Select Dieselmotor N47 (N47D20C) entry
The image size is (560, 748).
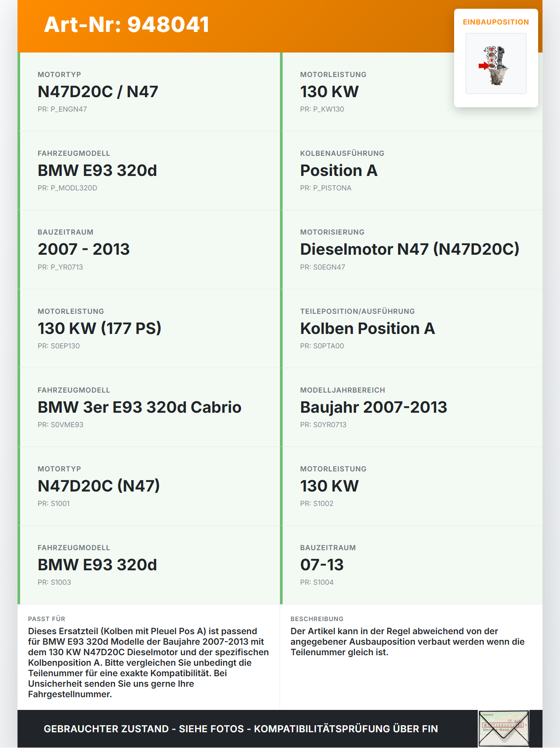pos(409,249)
